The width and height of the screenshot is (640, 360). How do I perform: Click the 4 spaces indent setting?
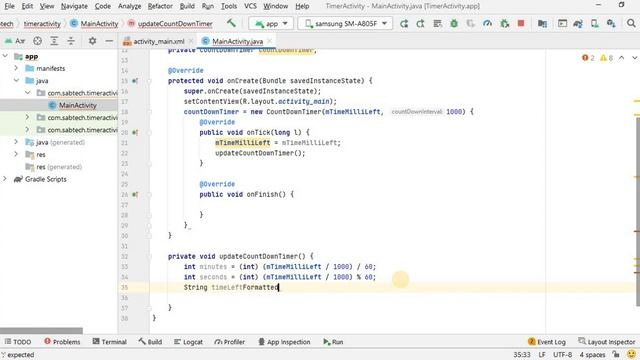point(592,354)
